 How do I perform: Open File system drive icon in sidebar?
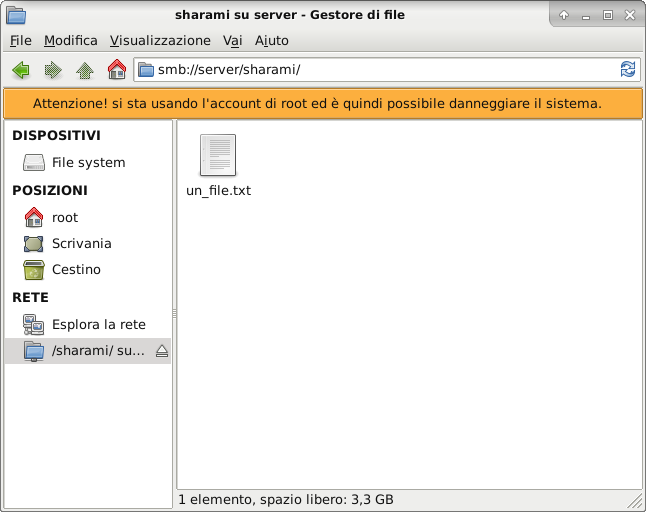click(x=33, y=163)
